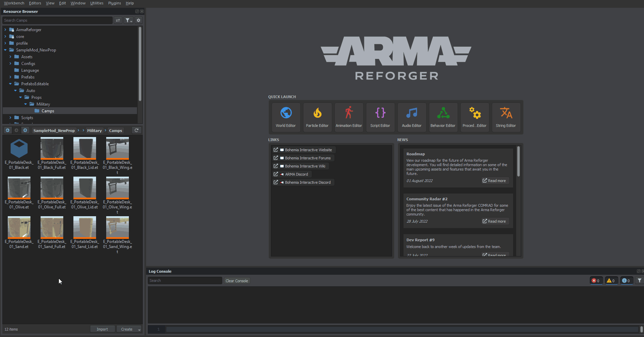Select E_PortableDesk_01_Olive_Lid.et thumbnail
This screenshot has width=644, height=337.
pyautogui.click(x=85, y=188)
